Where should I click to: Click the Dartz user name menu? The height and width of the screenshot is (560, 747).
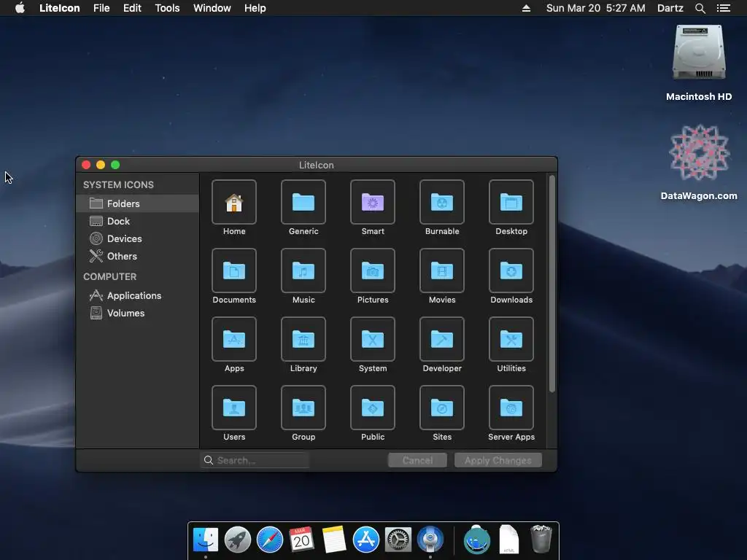click(x=670, y=8)
